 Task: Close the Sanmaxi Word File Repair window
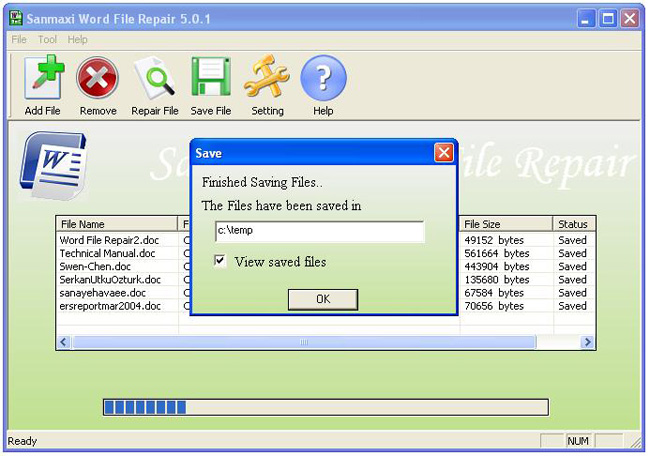(x=630, y=19)
